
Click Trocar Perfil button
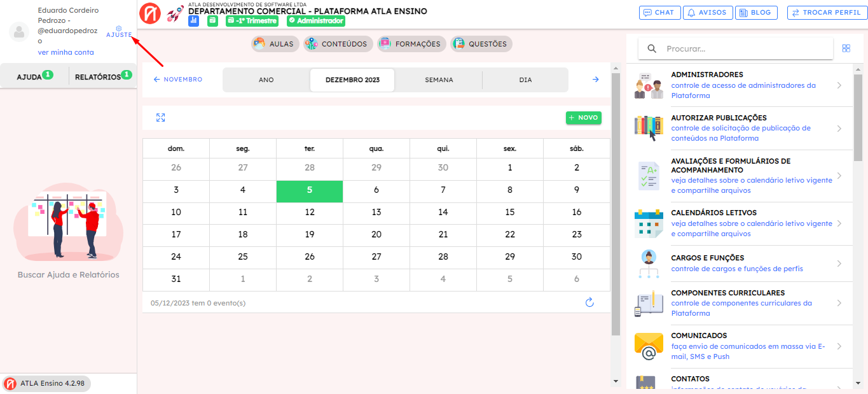[827, 13]
